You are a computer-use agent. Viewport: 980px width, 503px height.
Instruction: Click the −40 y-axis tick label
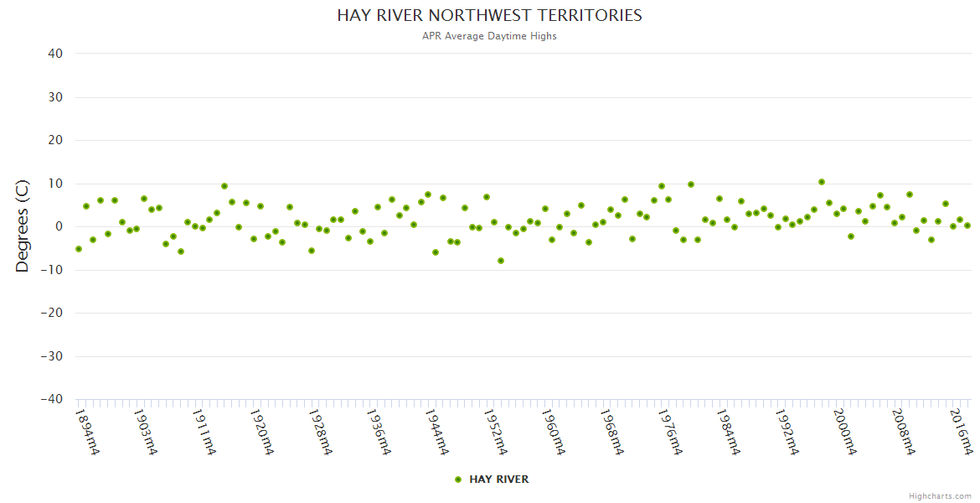point(51,400)
